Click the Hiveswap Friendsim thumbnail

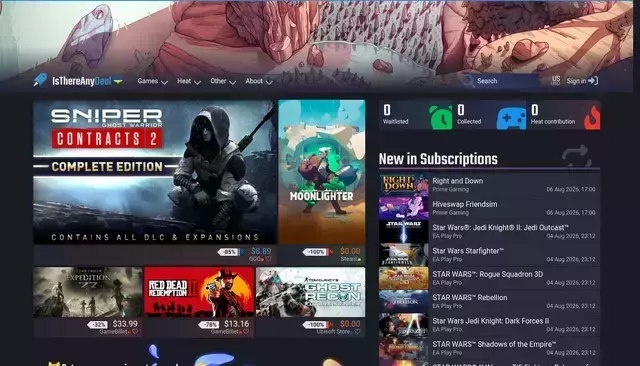pyautogui.click(x=404, y=208)
